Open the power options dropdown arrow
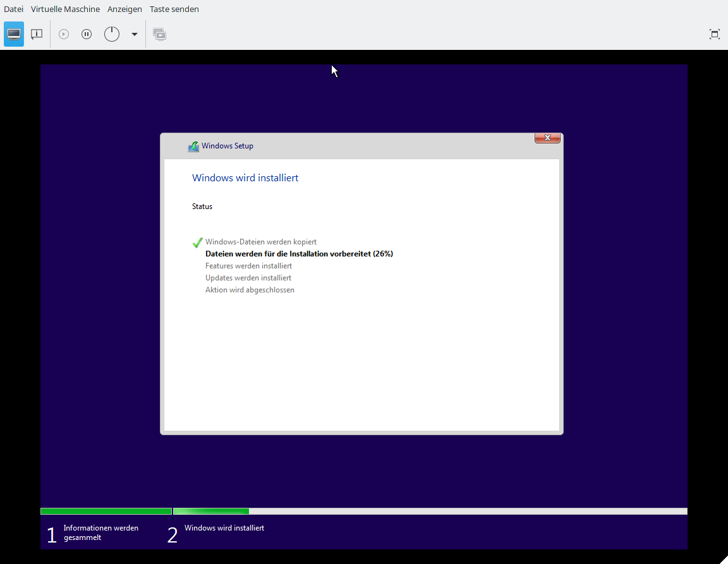728x564 pixels. coord(135,34)
